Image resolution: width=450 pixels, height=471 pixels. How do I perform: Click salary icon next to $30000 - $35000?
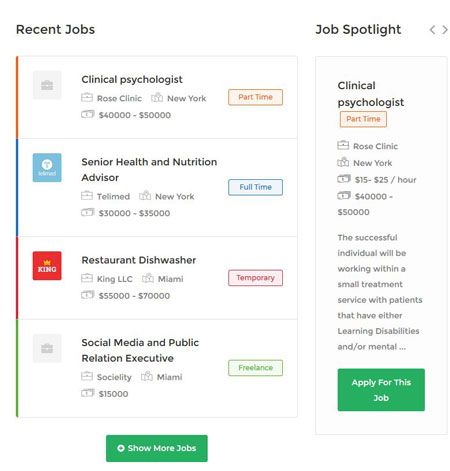(x=88, y=212)
